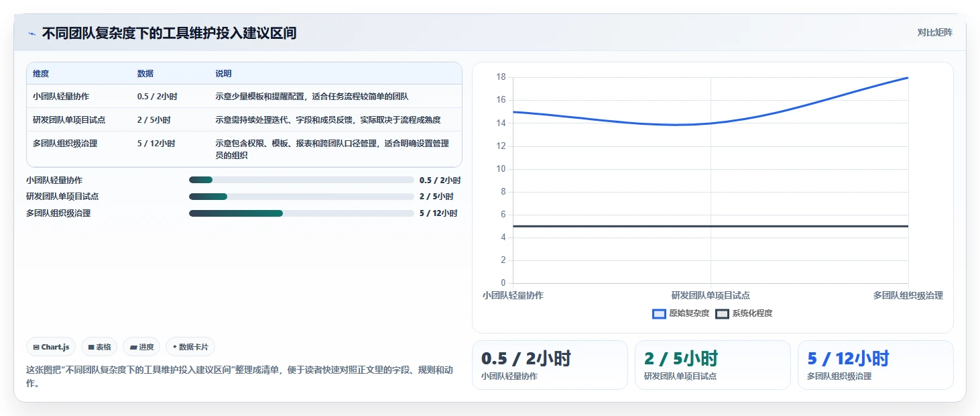
Task: Open the 对比矩阵 label in the header
Action: pyautogui.click(x=934, y=32)
